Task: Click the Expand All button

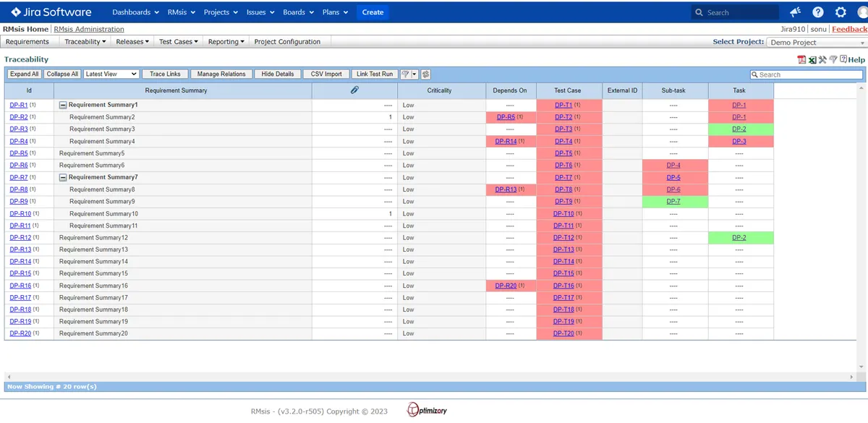Action: pyautogui.click(x=25, y=74)
